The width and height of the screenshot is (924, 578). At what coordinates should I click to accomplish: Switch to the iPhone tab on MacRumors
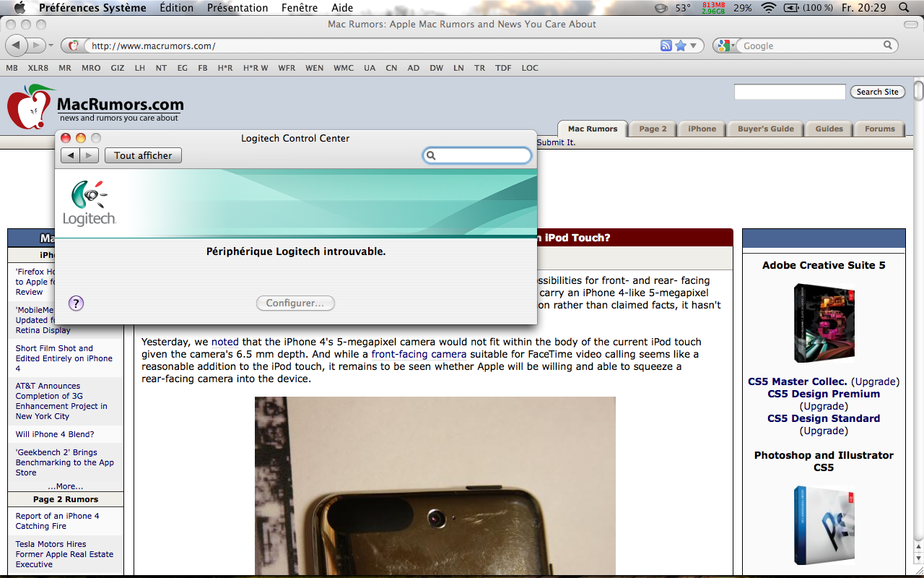point(702,129)
